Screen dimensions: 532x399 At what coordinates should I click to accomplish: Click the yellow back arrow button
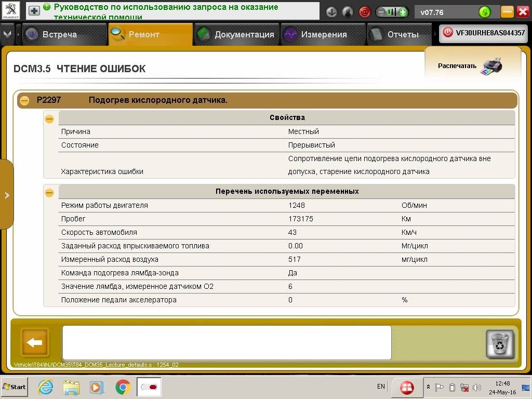[35, 342]
